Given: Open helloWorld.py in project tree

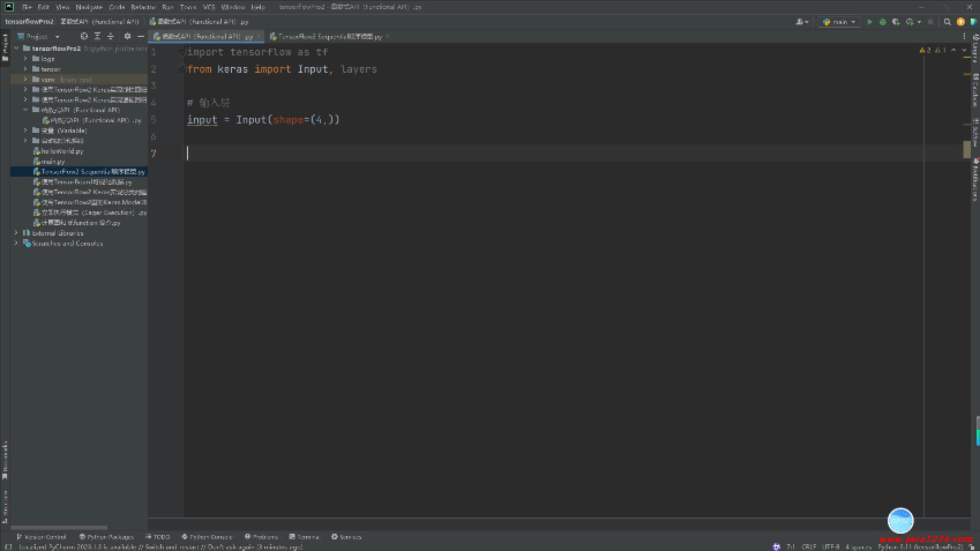Looking at the screenshot, I should point(62,151).
